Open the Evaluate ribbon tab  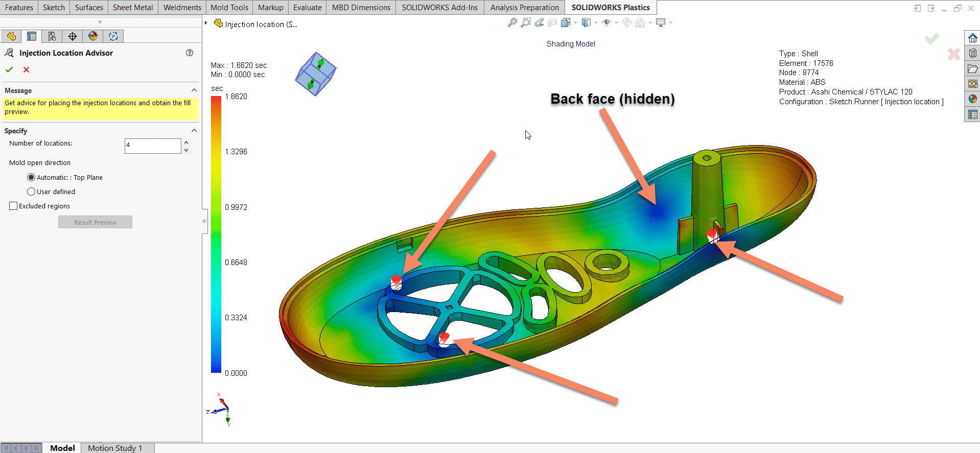click(307, 8)
